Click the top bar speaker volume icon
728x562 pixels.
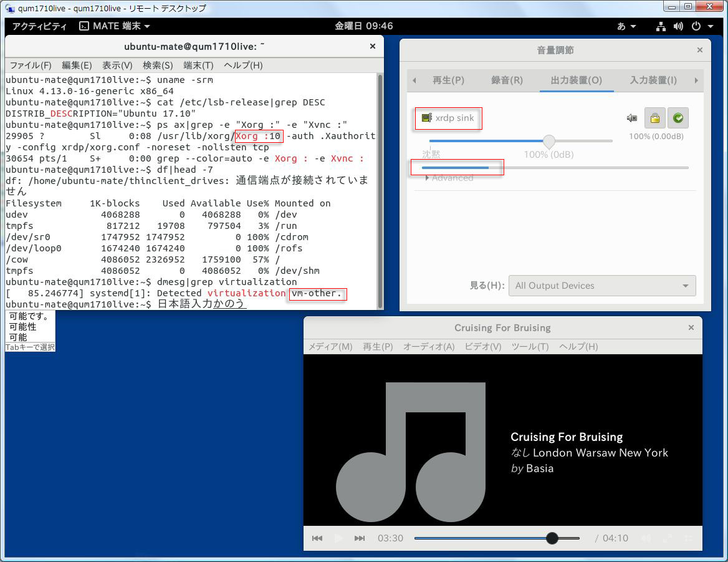[x=678, y=26]
